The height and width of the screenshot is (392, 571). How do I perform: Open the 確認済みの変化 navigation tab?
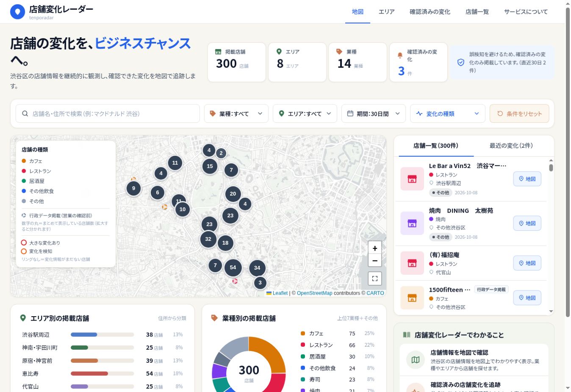[430, 12]
